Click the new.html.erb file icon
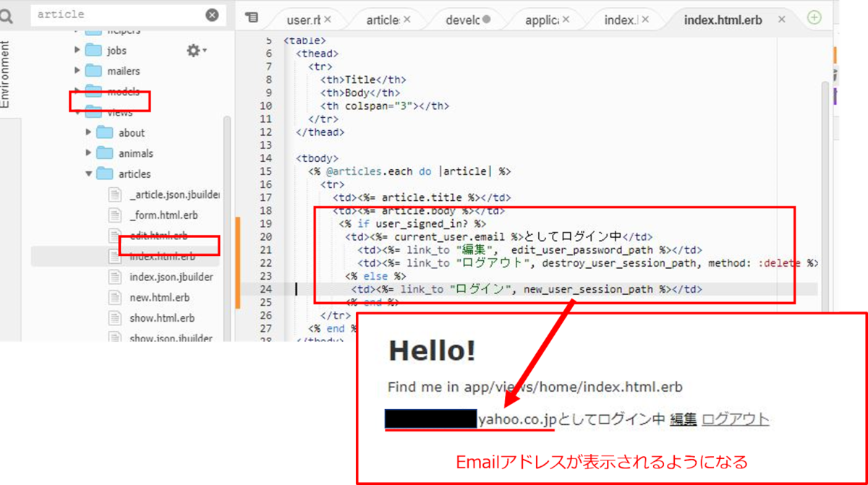The height and width of the screenshot is (485, 868). coord(116,297)
